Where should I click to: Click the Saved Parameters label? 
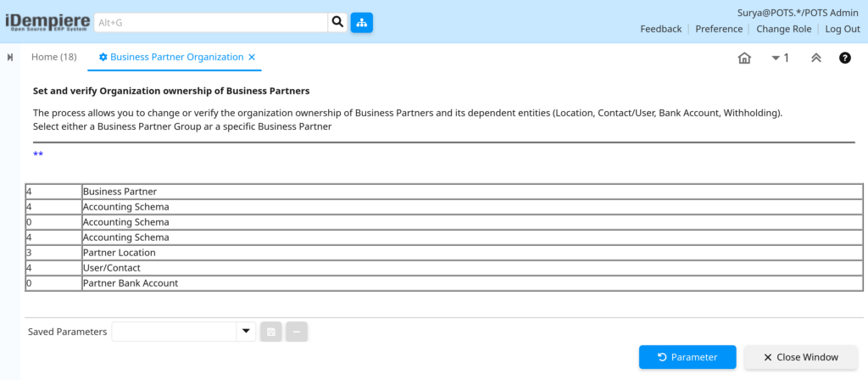click(68, 332)
